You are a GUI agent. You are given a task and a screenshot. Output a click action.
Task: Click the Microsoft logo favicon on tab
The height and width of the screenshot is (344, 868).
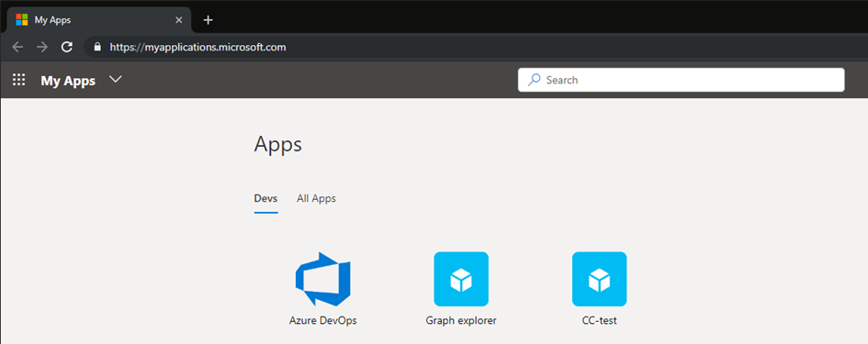coord(22,20)
